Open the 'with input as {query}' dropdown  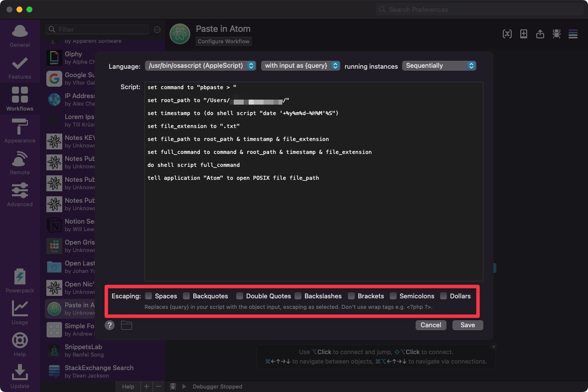coord(301,66)
